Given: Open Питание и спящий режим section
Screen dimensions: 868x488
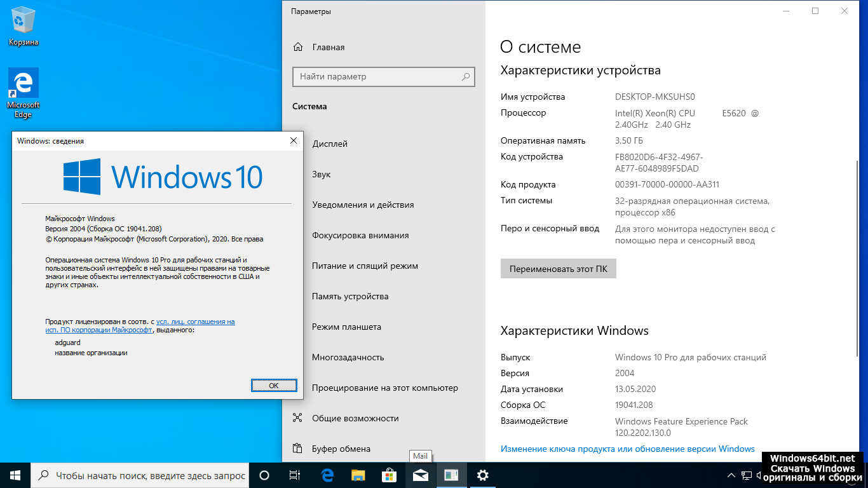Looking at the screenshot, I should coord(365,266).
